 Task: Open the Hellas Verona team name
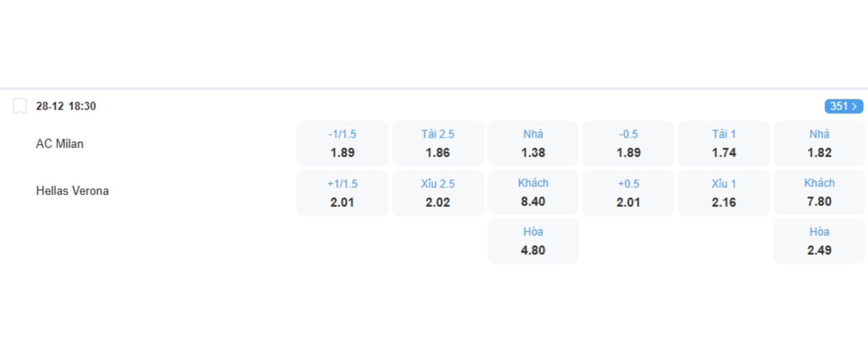tap(72, 191)
